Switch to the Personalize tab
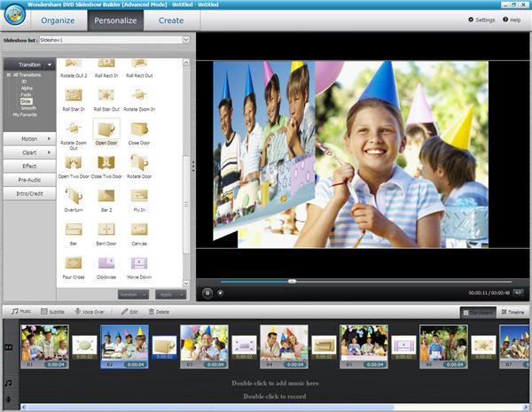Image resolution: width=532 pixels, height=412 pixels. (x=115, y=20)
